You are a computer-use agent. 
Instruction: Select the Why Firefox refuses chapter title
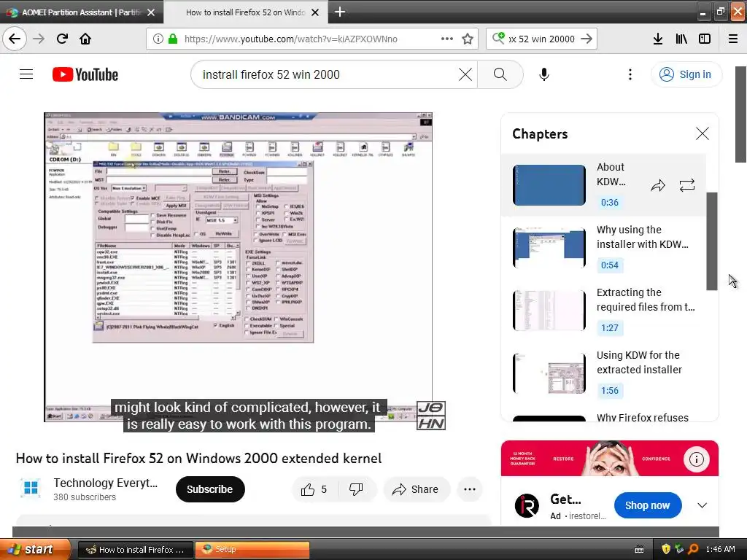point(642,417)
